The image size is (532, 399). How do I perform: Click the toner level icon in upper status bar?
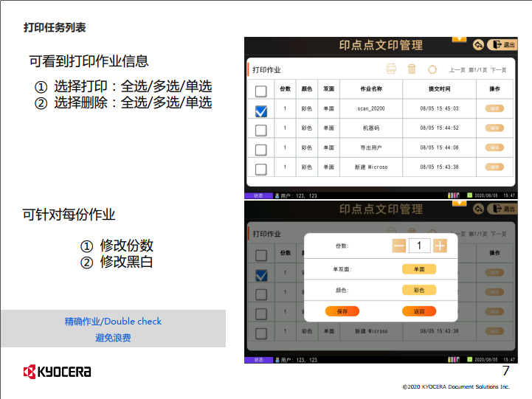coord(452,195)
